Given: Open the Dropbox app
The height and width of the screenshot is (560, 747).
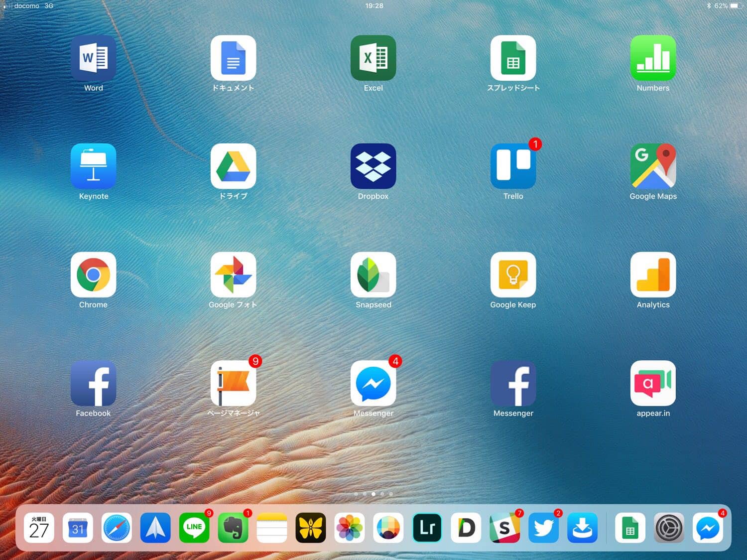Looking at the screenshot, I should (373, 166).
